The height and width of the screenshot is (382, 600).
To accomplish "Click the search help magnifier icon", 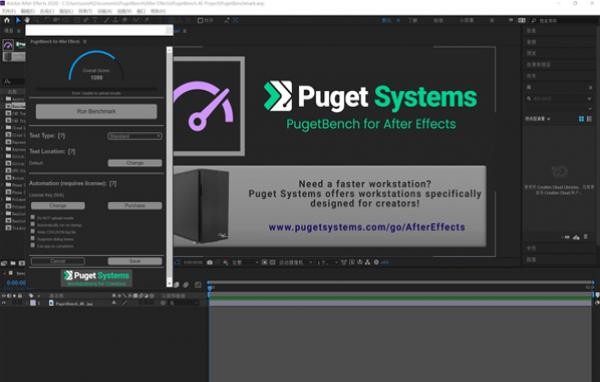I will point(534,20).
